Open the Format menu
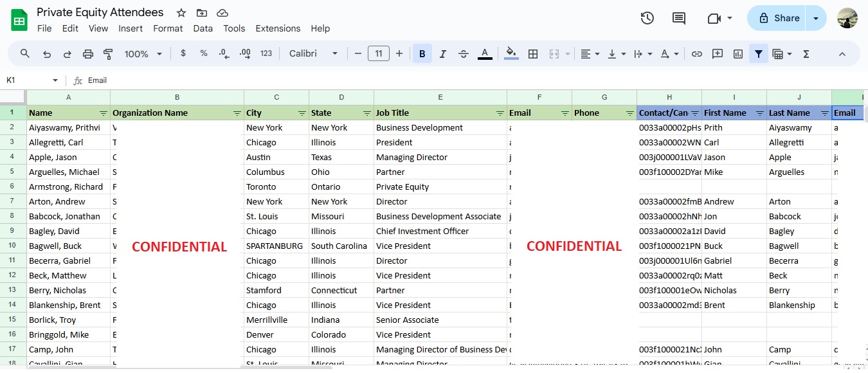 click(x=168, y=28)
